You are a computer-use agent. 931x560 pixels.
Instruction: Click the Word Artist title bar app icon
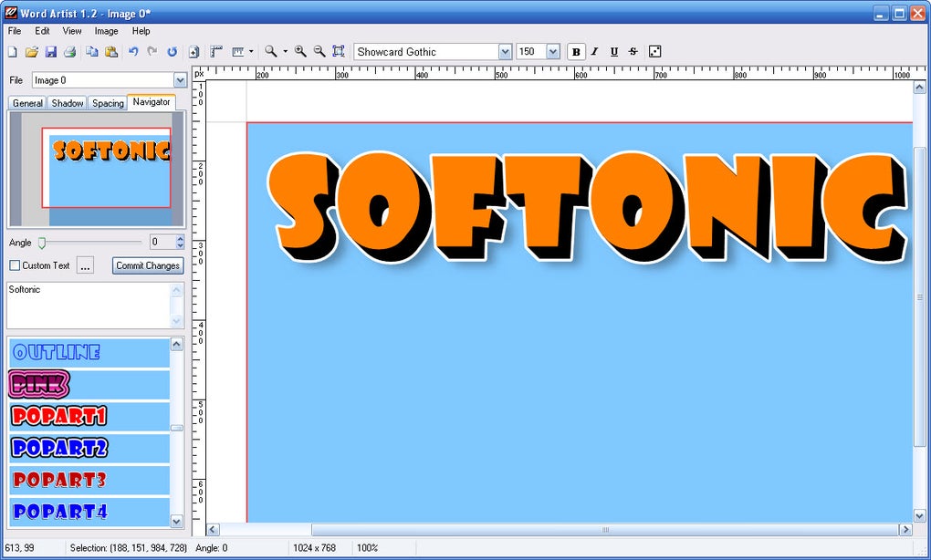11,12
